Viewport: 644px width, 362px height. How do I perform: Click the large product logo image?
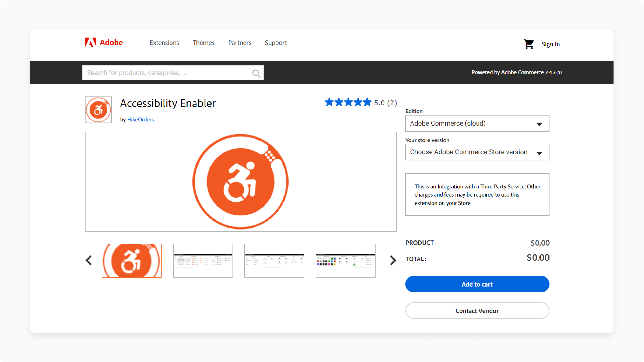pos(240,181)
